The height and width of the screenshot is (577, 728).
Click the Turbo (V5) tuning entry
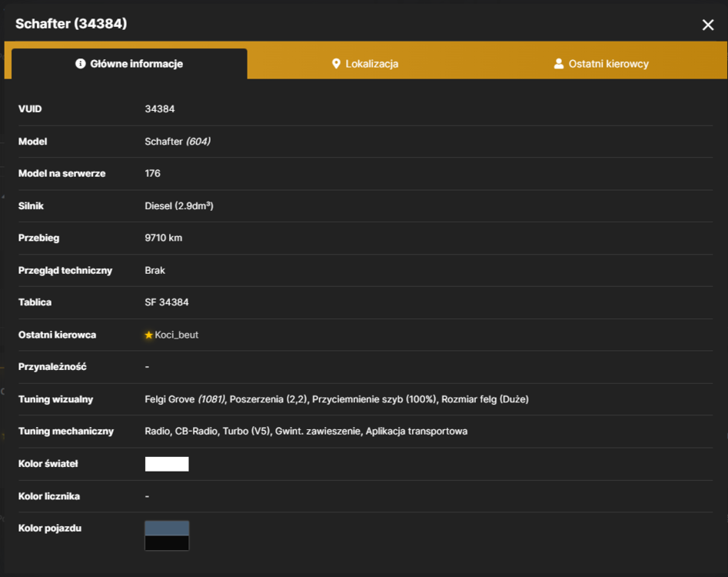[x=247, y=431]
